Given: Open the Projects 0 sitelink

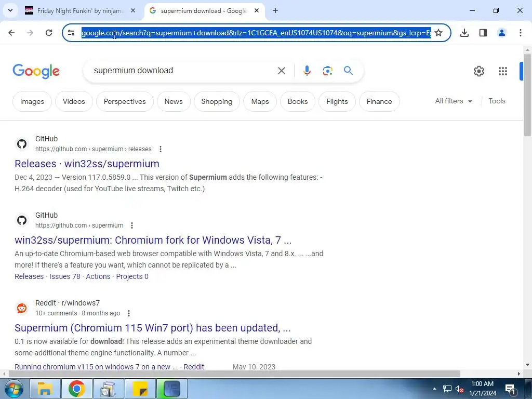Looking at the screenshot, I should (x=132, y=276).
